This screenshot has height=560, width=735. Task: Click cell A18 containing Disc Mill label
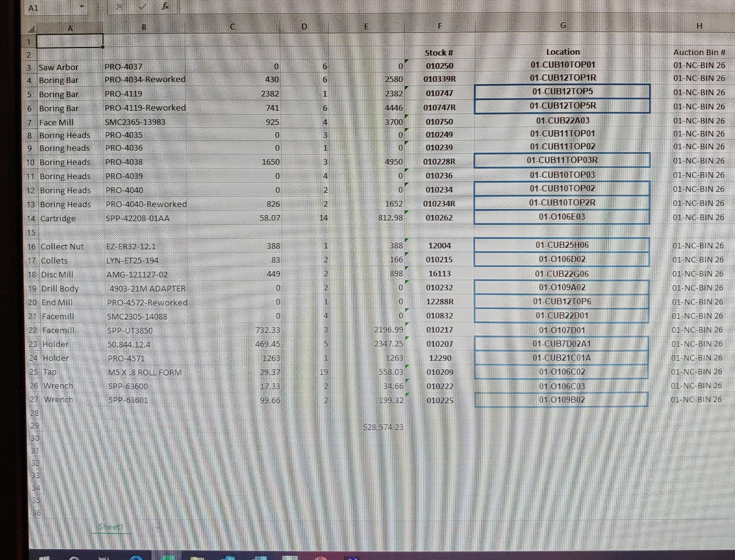click(x=70, y=273)
